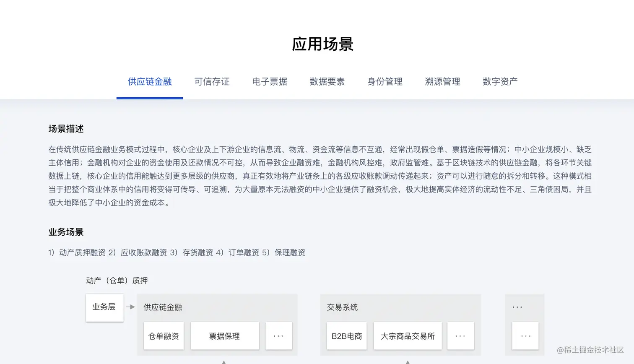The image size is (634, 364).
Task: Click the 动产（仓单）质押 diagram title
Action: [x=117, y=281]
